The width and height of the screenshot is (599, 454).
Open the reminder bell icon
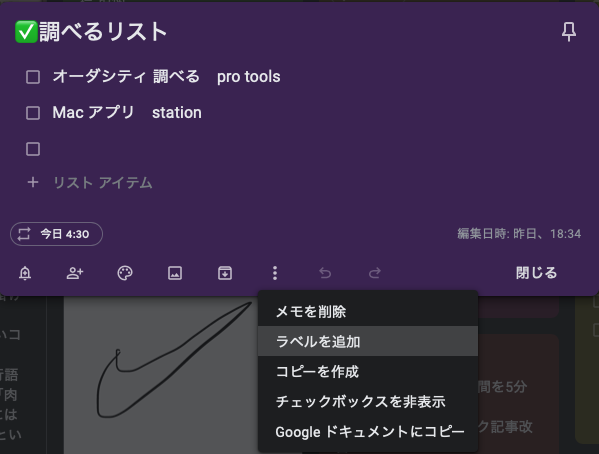(x=25, y=273)
